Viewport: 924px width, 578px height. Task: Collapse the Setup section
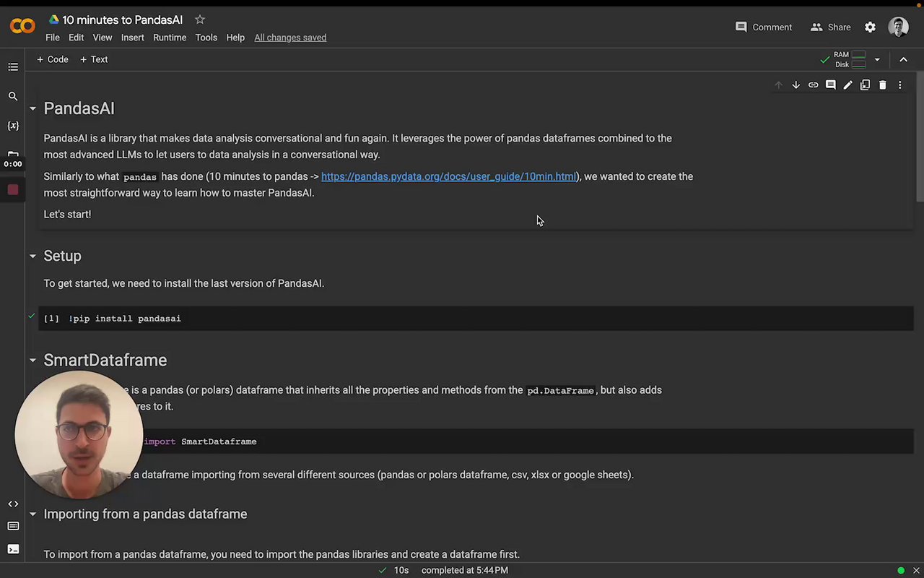pos(32,256)
